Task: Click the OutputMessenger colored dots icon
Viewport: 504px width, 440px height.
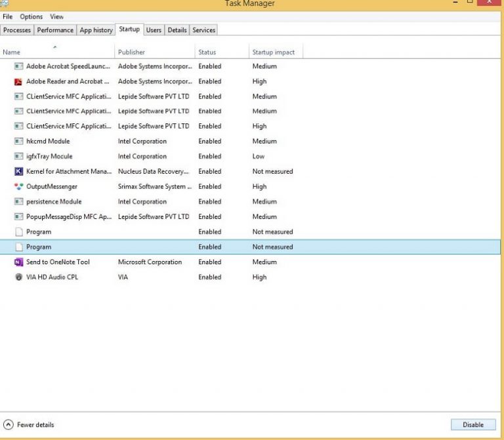Action: coord(18,186)
